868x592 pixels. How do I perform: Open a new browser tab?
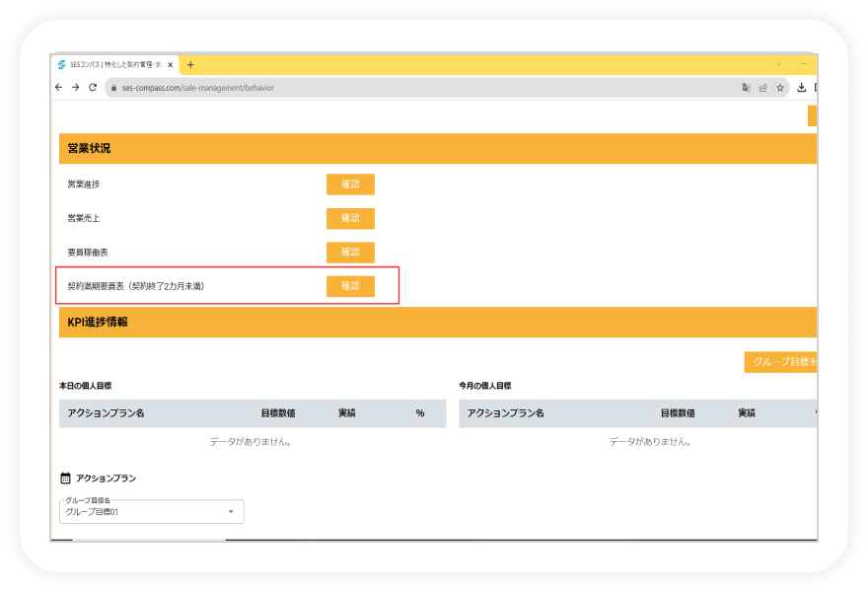pyautogui.click(x=190, y=65)
